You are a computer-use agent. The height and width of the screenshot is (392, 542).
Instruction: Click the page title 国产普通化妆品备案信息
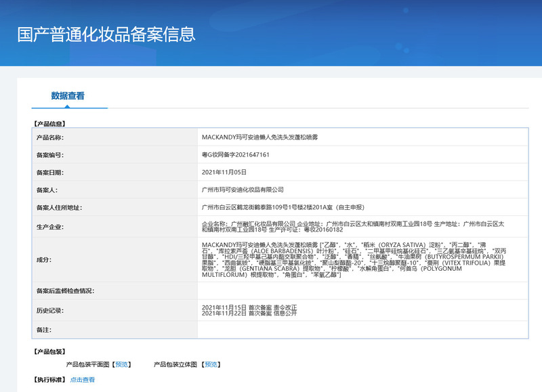106,35
